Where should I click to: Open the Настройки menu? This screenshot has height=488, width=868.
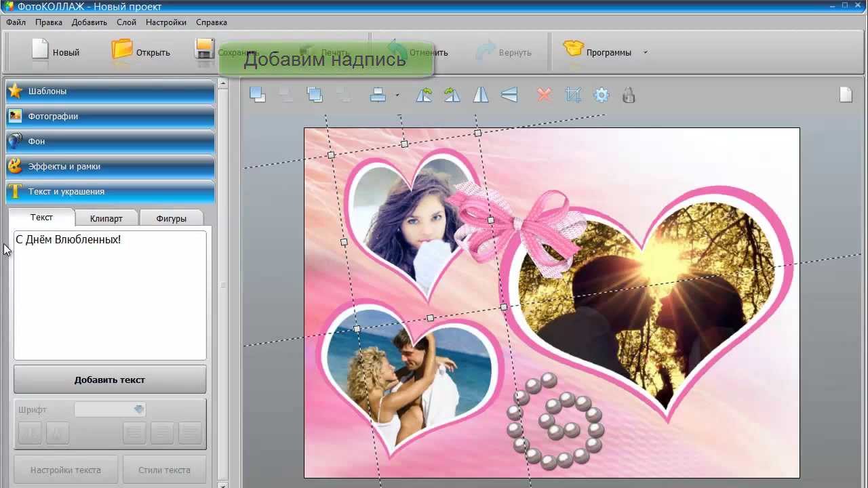(x=166, y=22)
